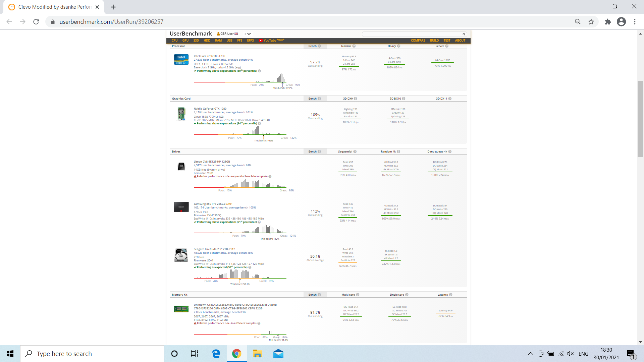The width and height of the screenshot is (644, 362).
Task: Click the volume muted speaker tray icon
Action: pos(571,354)
